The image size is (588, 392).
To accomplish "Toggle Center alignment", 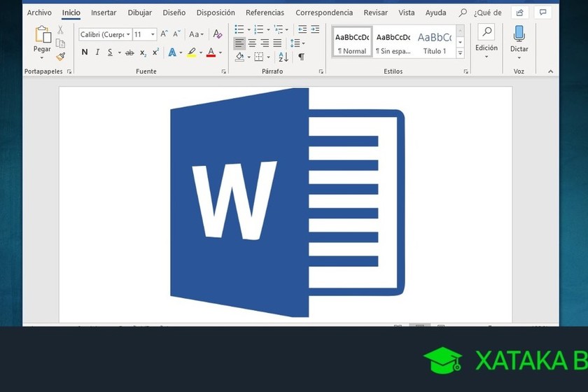I will coord(252,43).
